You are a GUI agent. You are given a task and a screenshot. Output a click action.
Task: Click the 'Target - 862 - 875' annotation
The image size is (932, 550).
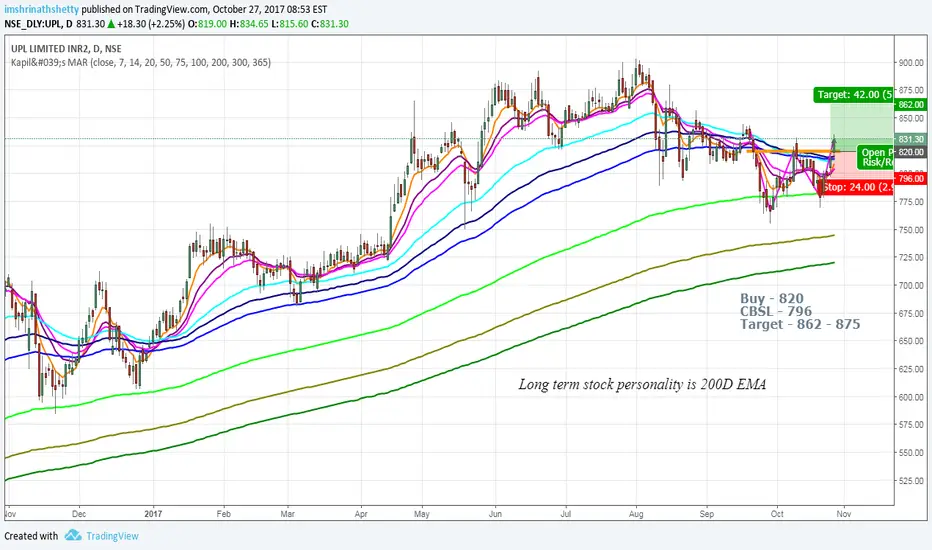tap(800, 324)
